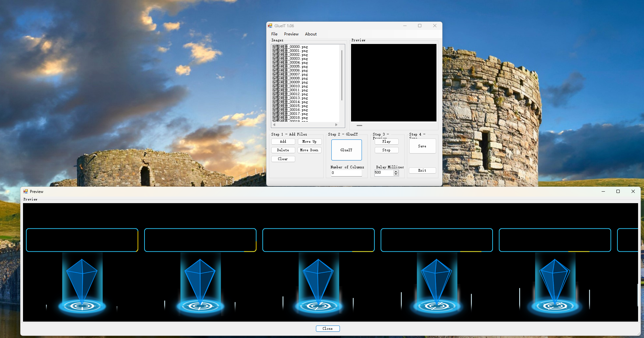
Task: Select the file ending _00001.png
Action: (x=290, y=51)
